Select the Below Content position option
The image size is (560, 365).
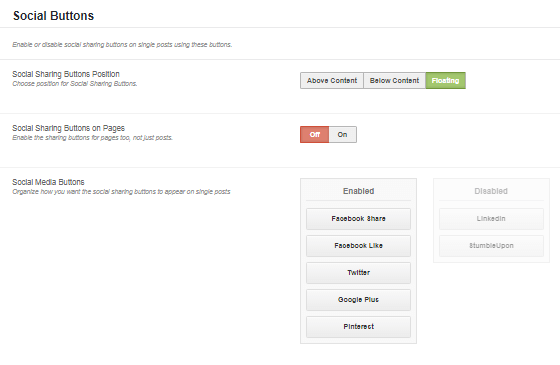point(394,80)
